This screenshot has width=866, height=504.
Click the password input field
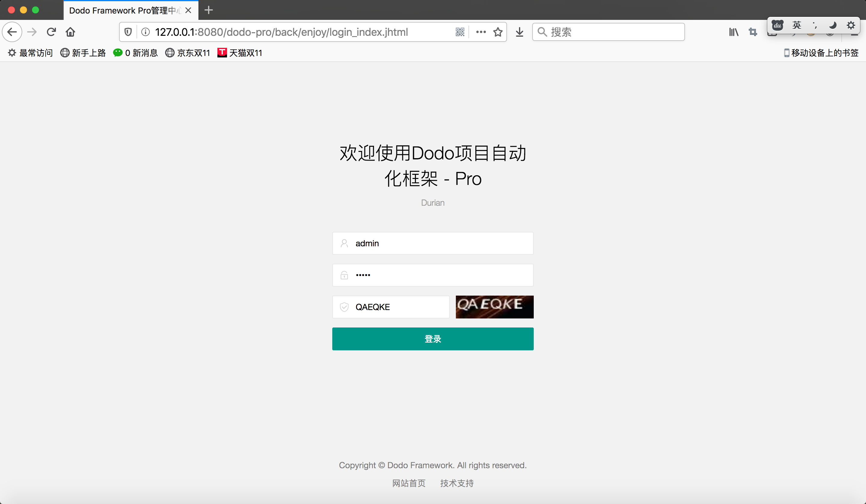(x=433, y=275)
